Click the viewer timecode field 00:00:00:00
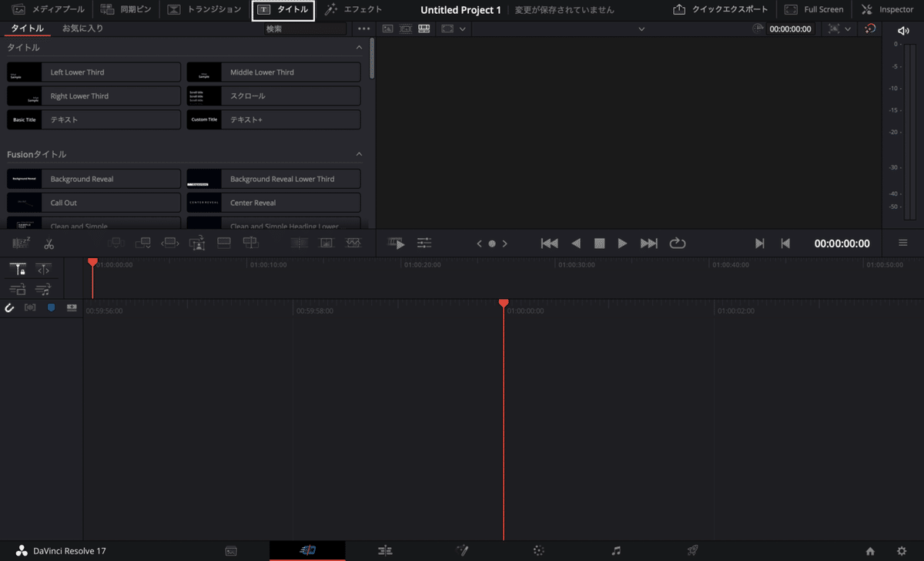 tap(790, 29)
